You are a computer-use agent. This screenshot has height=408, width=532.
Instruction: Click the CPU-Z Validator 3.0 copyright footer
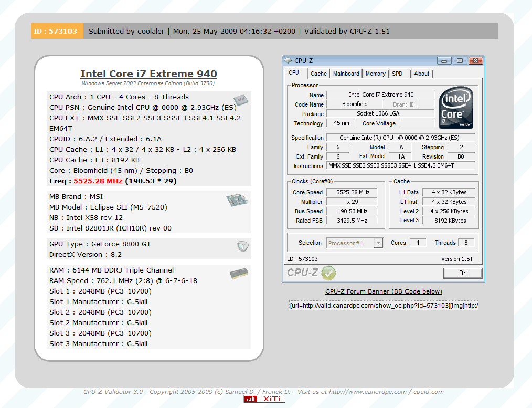pyautogui.click(x=263, y=392)
